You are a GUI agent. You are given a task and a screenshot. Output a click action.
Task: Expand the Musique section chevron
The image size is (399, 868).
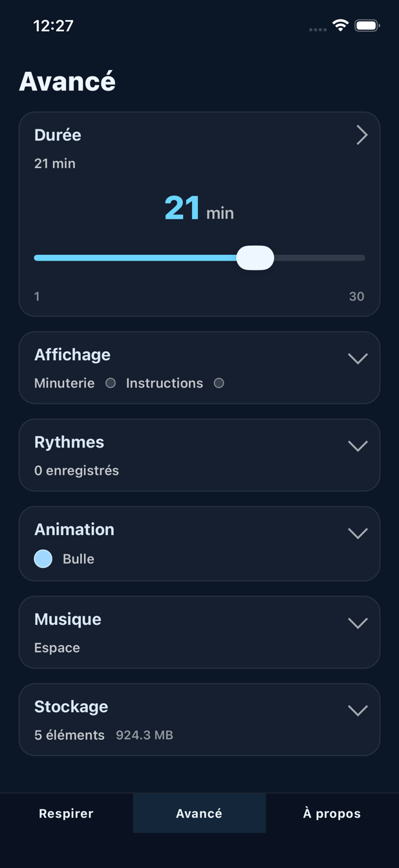(x=358, y=623)
